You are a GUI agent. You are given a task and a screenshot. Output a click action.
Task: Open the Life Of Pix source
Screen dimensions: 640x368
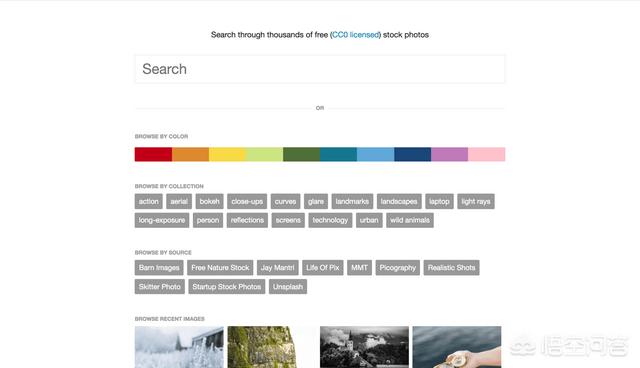[322, 268]
